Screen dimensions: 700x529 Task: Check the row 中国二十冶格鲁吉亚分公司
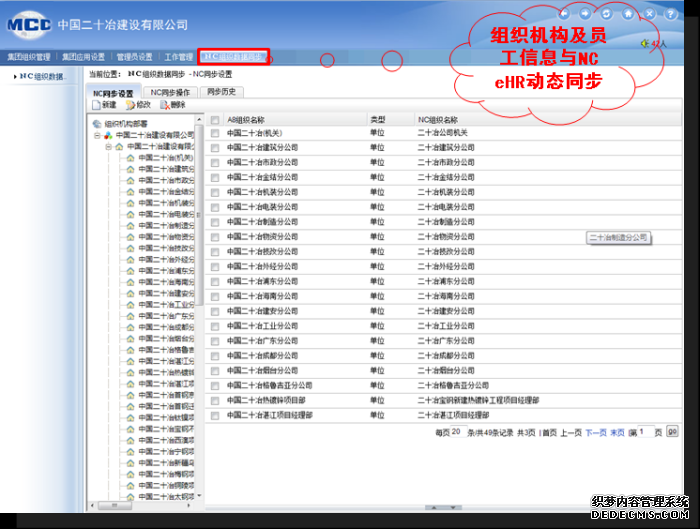(x=215, y=386)
